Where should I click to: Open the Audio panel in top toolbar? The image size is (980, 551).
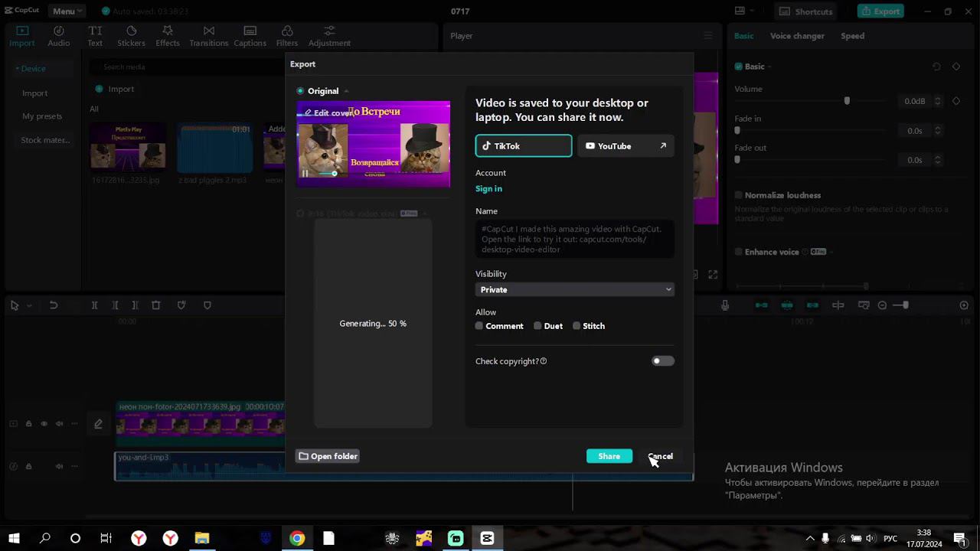[59, 36]
